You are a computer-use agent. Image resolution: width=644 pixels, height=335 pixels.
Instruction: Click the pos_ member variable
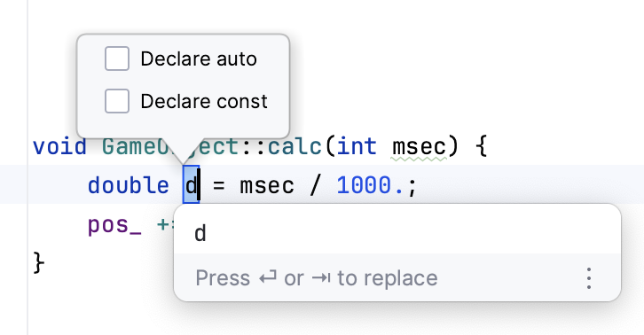[x=114, y=225]
